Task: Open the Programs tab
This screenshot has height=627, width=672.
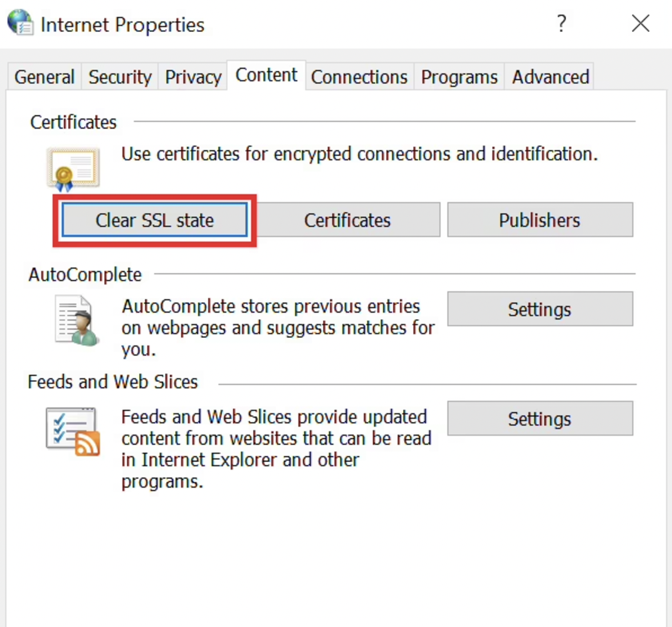Action: tap(459, 77)
